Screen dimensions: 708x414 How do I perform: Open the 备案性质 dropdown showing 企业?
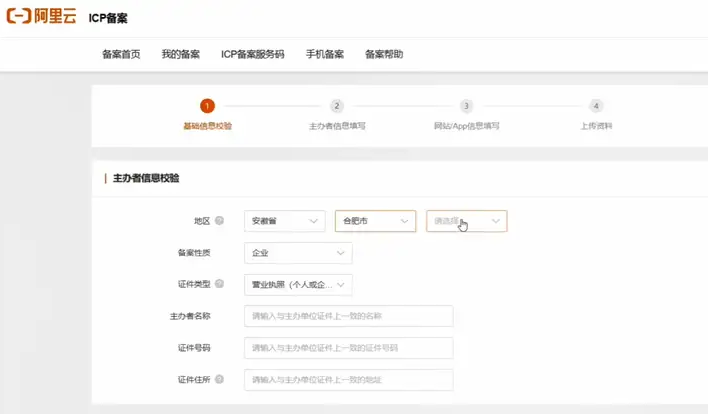pos(298,253)
